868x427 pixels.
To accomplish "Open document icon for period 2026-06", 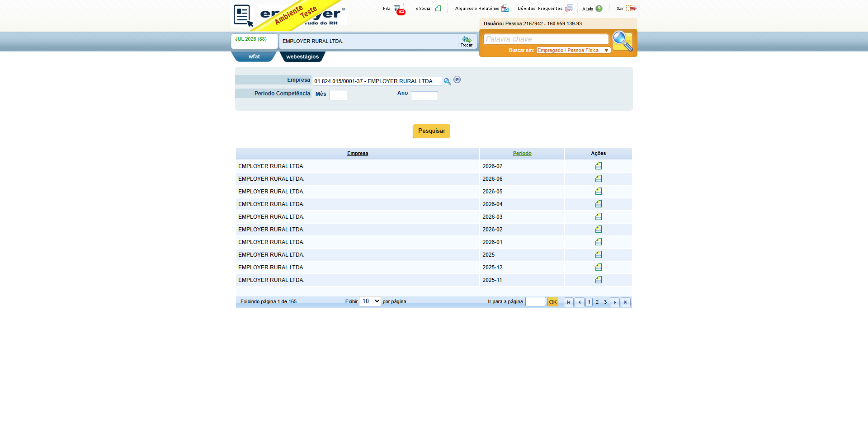I will click(599, 178).
